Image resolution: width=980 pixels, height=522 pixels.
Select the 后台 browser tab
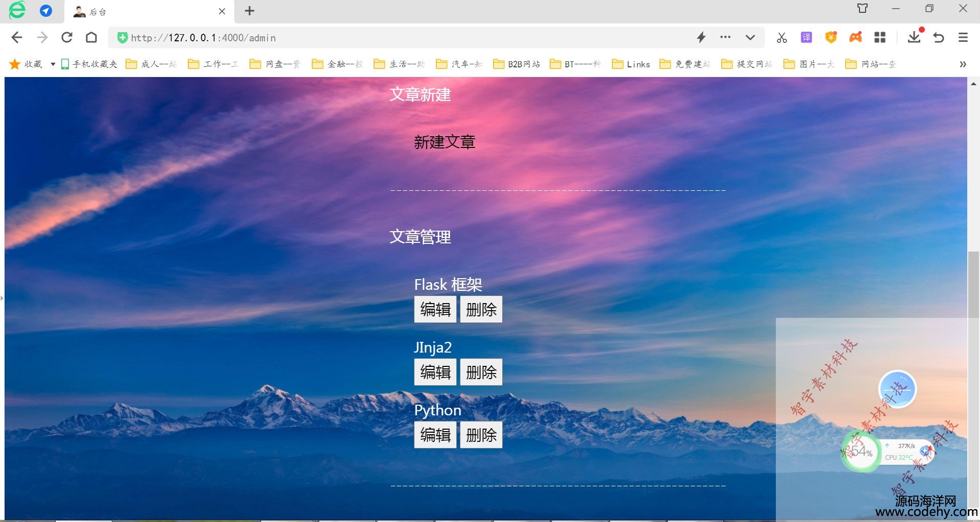(x=149, y=11)
